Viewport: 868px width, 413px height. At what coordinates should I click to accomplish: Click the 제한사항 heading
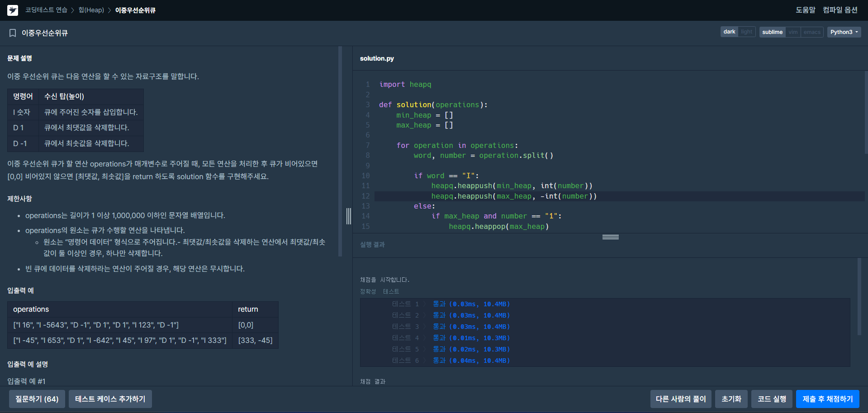coord(19,199)
